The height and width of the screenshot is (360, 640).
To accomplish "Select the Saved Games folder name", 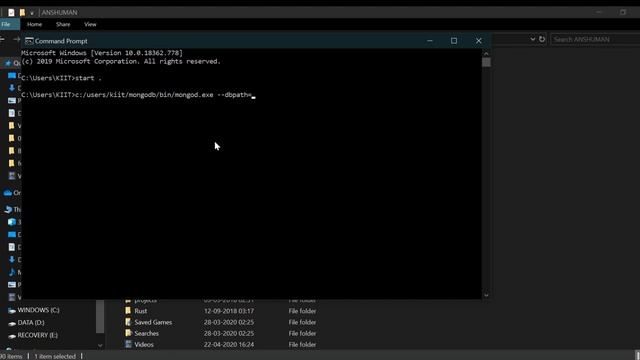I will (x=153, y=322).
